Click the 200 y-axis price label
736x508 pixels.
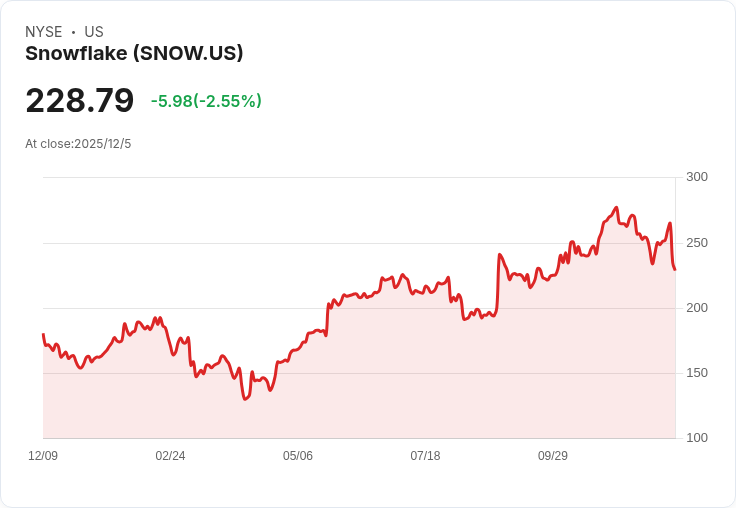pyautogui.click(x=697, y=308)
